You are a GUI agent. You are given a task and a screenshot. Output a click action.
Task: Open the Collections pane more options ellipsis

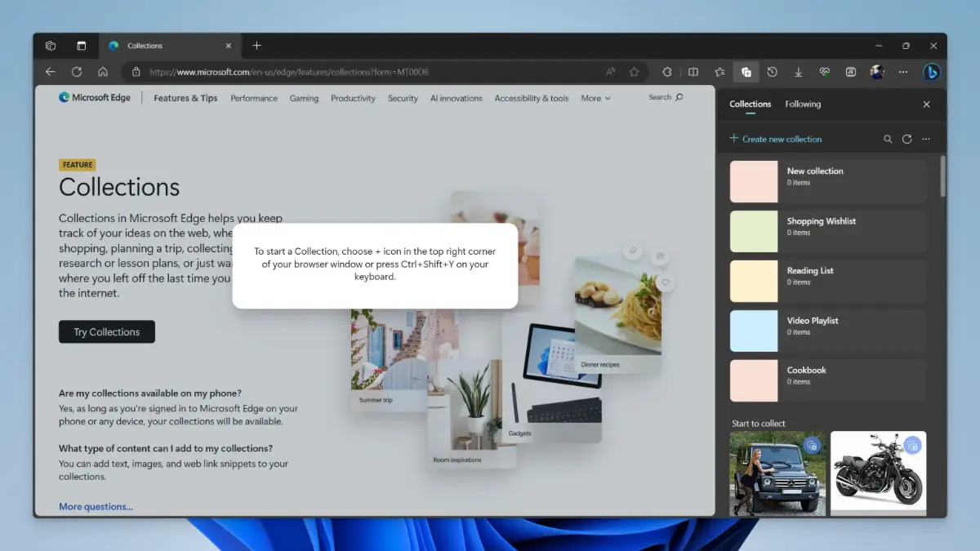[926, 140]
